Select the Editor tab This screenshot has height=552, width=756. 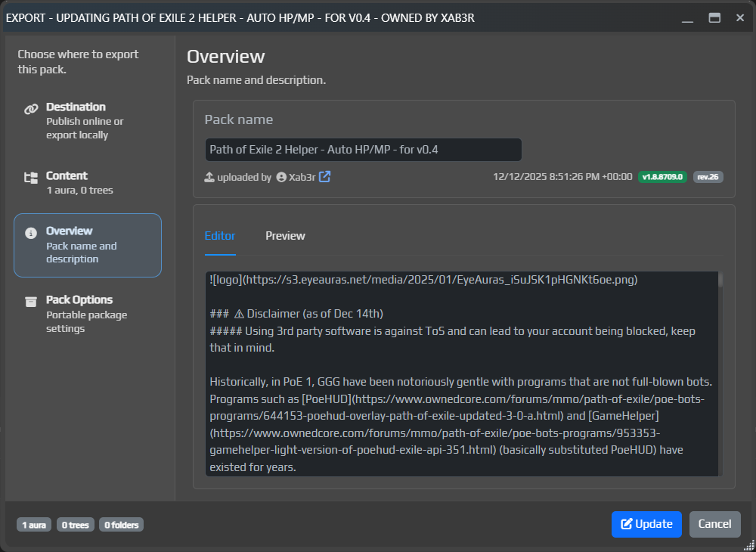click(x=220, y=236)
